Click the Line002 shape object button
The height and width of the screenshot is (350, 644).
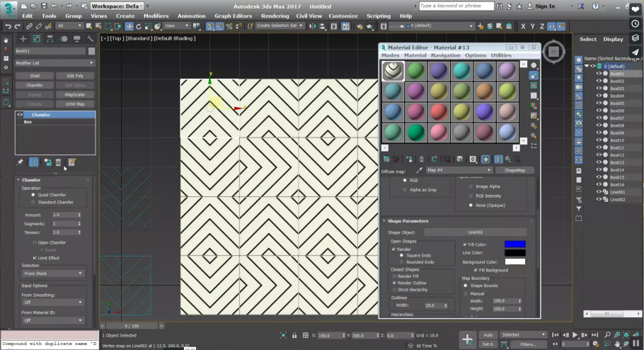pos(475,232)
